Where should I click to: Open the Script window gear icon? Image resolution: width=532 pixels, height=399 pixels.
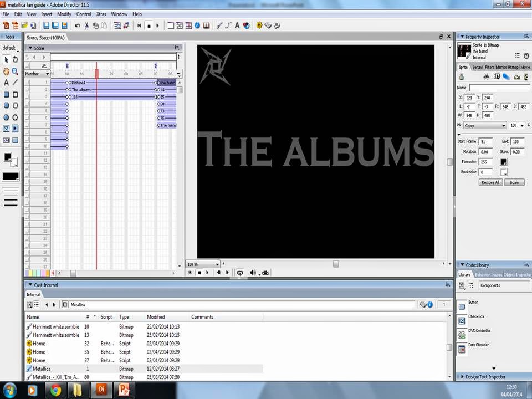pos(259,25)
